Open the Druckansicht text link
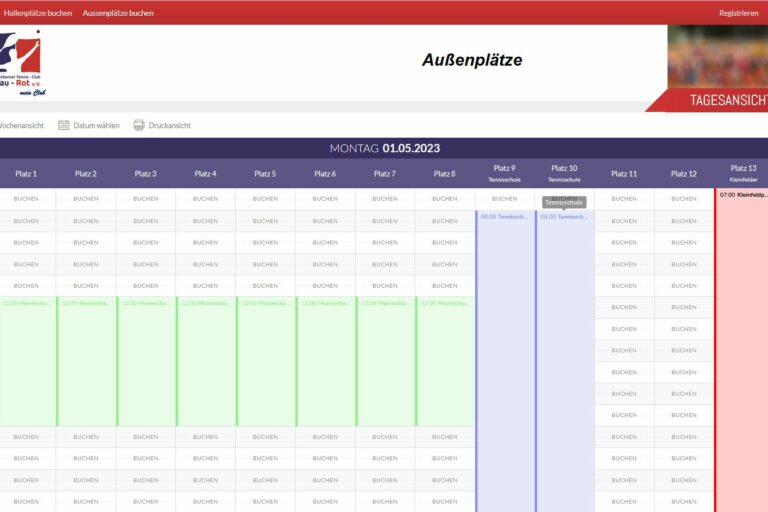 pyautogui.click(x=169, y=126)
